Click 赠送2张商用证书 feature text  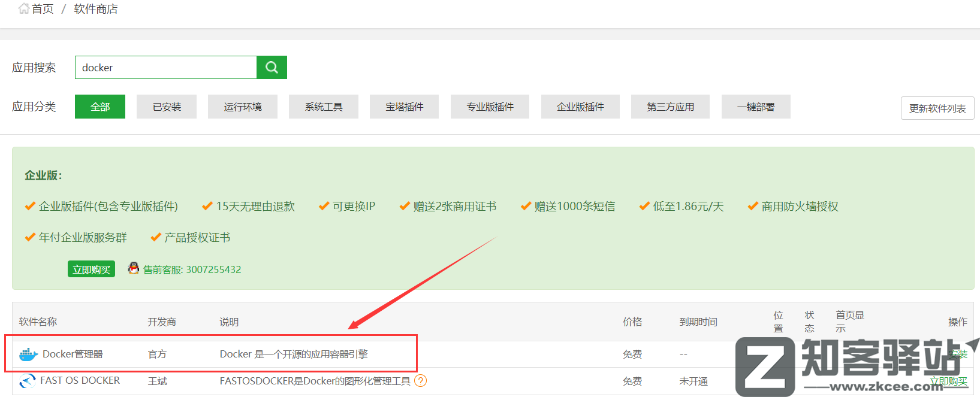click(x=455, y=207)
